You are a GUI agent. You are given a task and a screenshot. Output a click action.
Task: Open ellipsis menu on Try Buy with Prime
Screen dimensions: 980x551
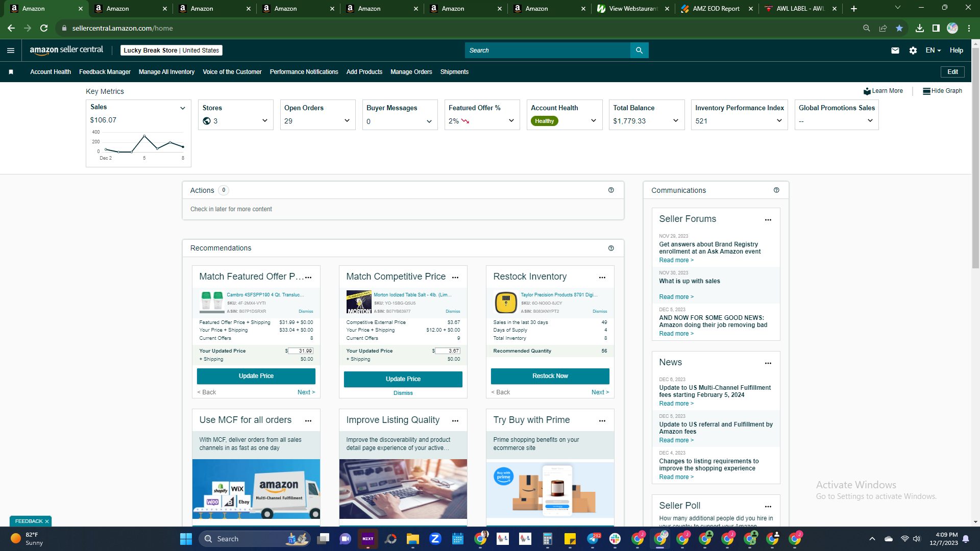click(602, 421)
